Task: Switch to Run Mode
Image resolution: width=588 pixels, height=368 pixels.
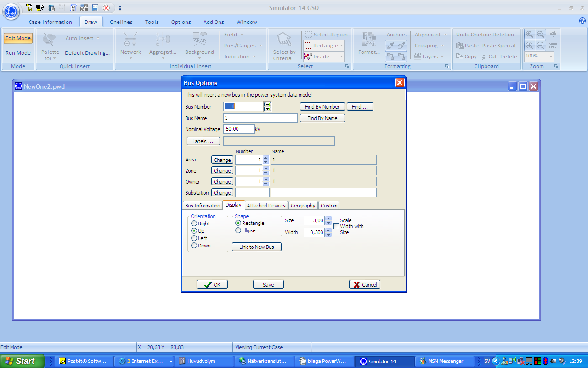Action: click(x=18, y=53)
